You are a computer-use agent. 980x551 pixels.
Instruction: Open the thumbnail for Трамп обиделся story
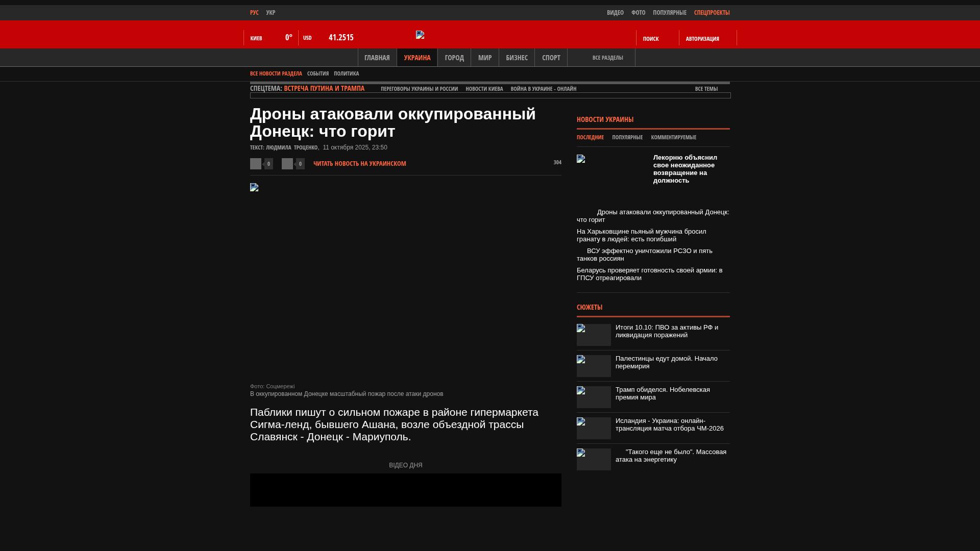[594, 397]
